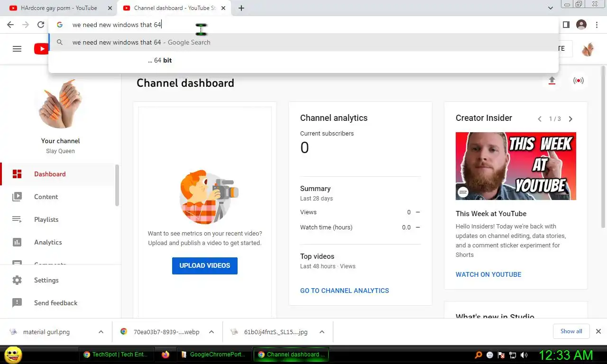Viewport: 607px width, 364px height.
Task: Reload the current page
Action: coord(41,25)
